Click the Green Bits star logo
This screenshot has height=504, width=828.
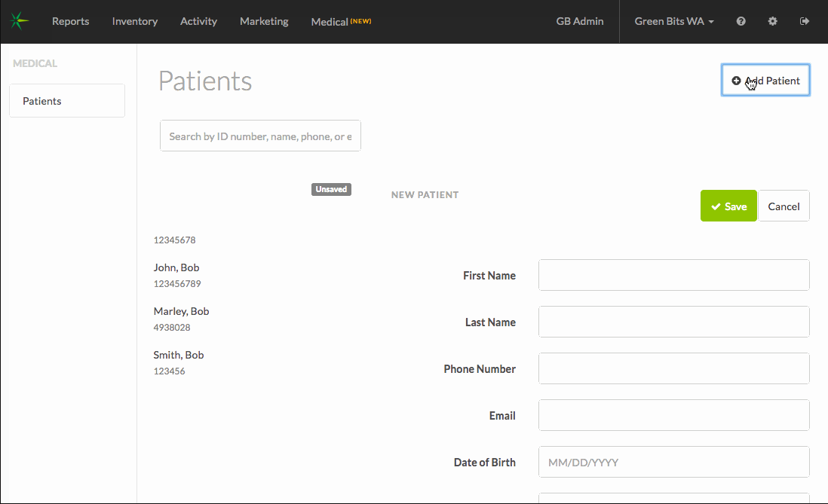(x=19, y=21)
